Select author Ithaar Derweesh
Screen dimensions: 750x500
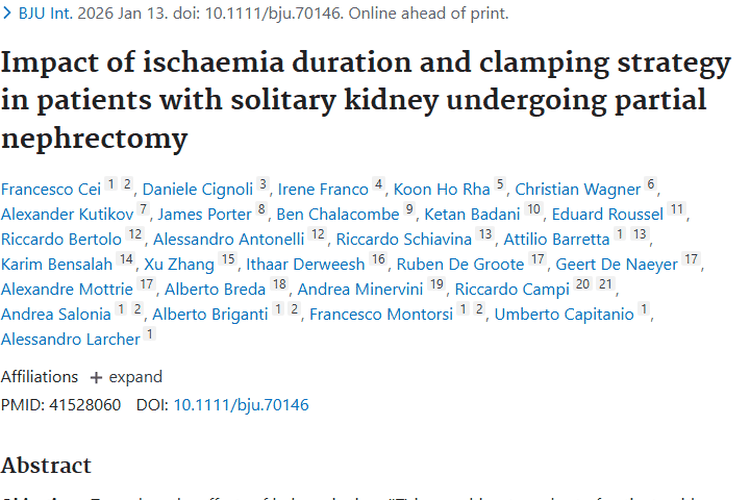(309, 264)
